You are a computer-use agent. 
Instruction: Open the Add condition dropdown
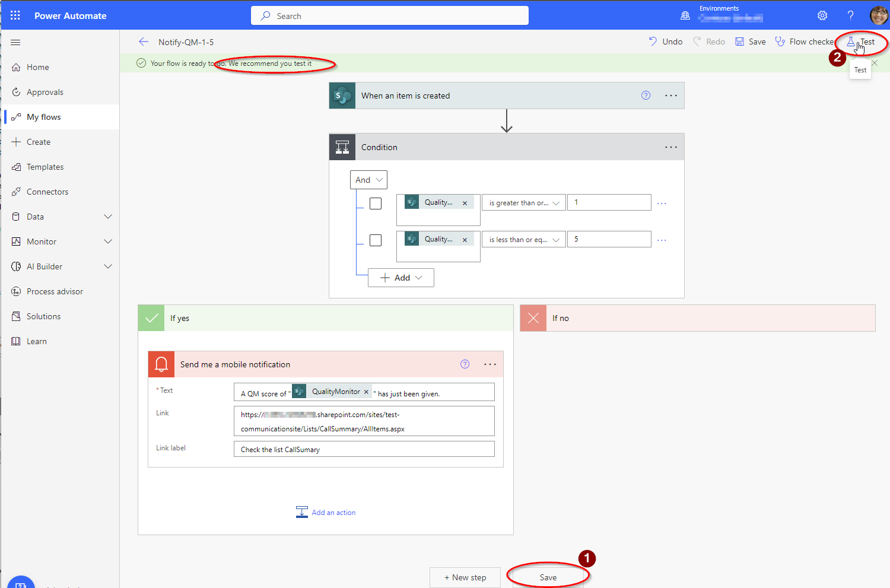(401, 278)
